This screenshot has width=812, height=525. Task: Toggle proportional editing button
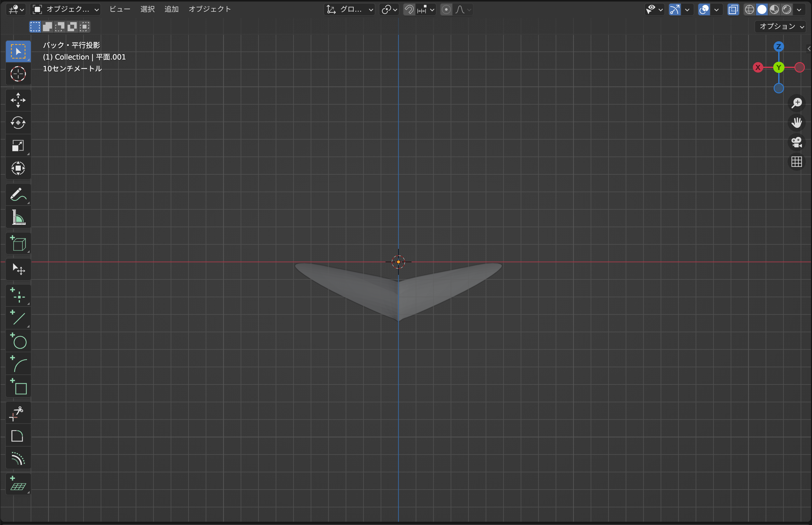[x=446, y=9]
